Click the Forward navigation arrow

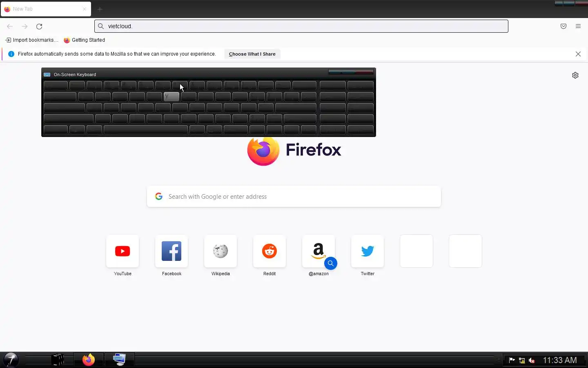[x=24, y=26]
